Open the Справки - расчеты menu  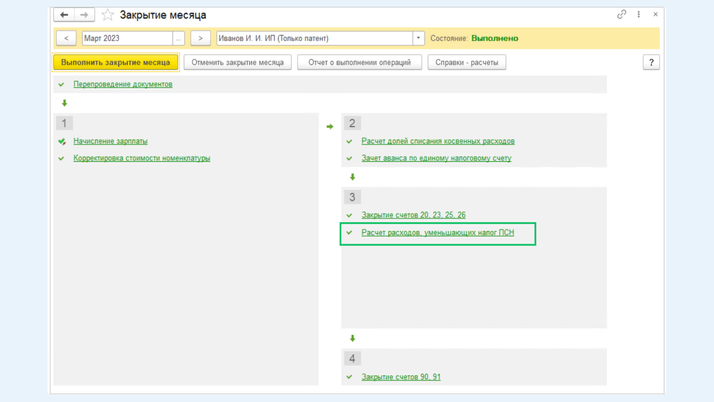[467, 62]
